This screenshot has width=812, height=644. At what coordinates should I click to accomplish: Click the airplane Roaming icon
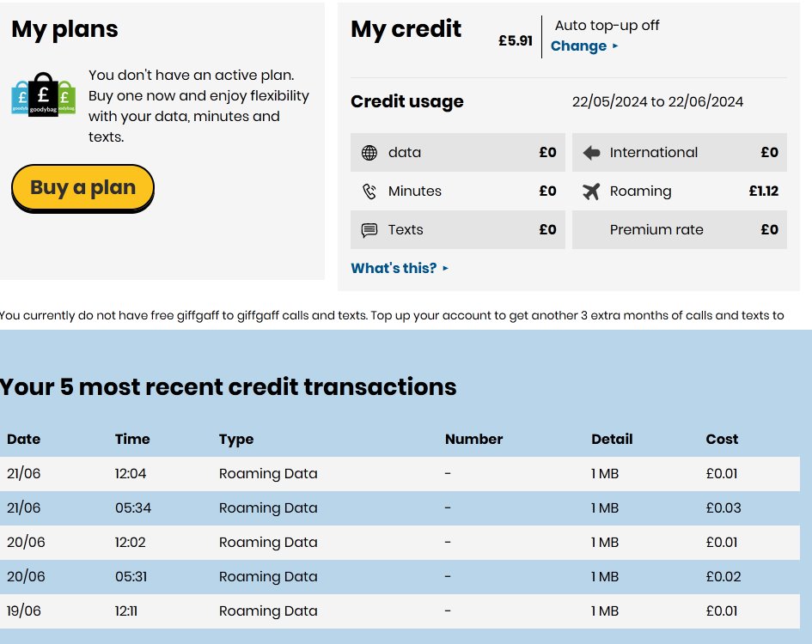[591, 191]
